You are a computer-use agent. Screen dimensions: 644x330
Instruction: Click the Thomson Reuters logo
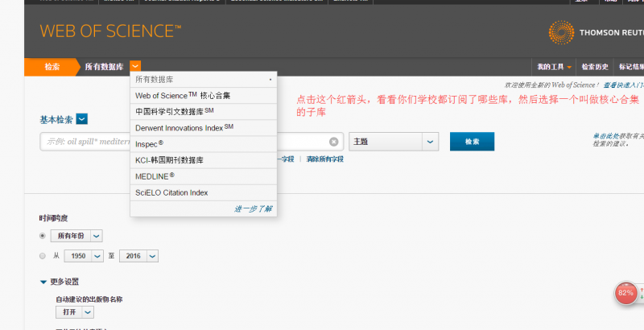pyautogui.click(x=596, y=32)
